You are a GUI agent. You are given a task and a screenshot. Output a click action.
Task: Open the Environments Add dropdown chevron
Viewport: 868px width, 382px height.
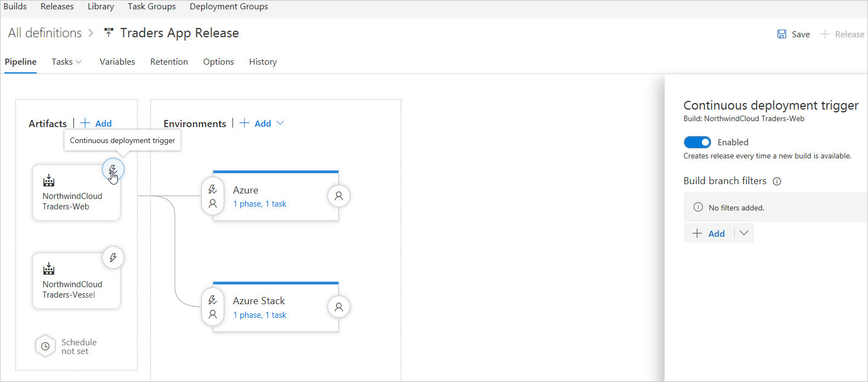280,123
